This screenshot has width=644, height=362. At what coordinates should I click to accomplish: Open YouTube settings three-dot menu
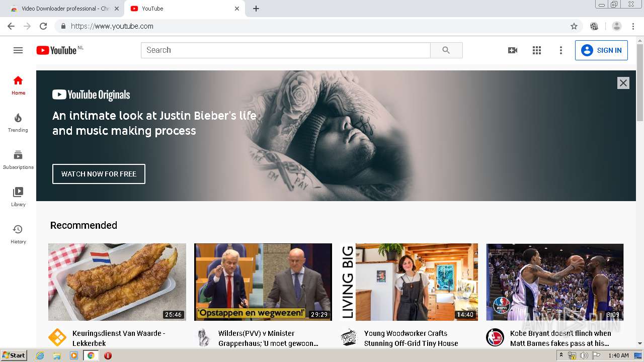click(x=561, y=50)
